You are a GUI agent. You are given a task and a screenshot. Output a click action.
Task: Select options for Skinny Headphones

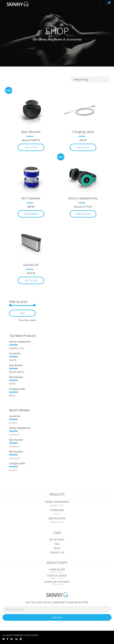point(83,214)
